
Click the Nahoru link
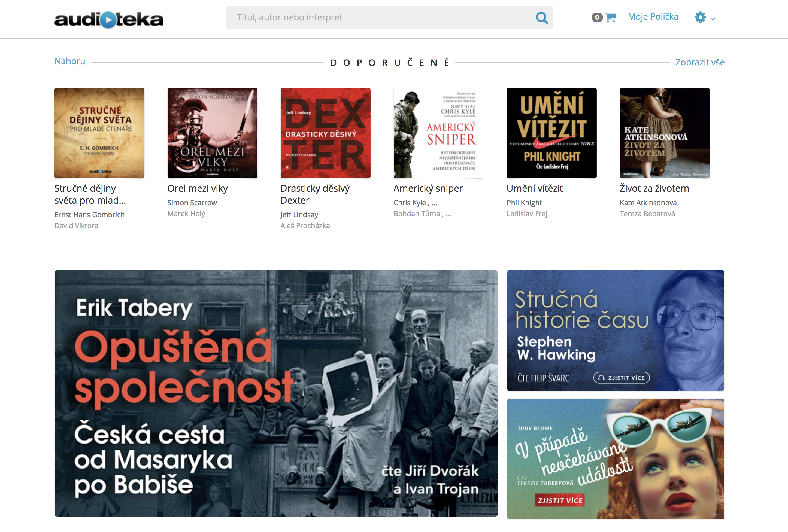[x=70, y=61]
